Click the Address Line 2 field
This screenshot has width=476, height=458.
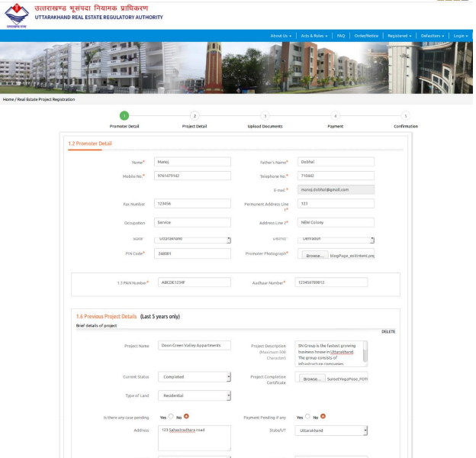(x=336, y=222)
